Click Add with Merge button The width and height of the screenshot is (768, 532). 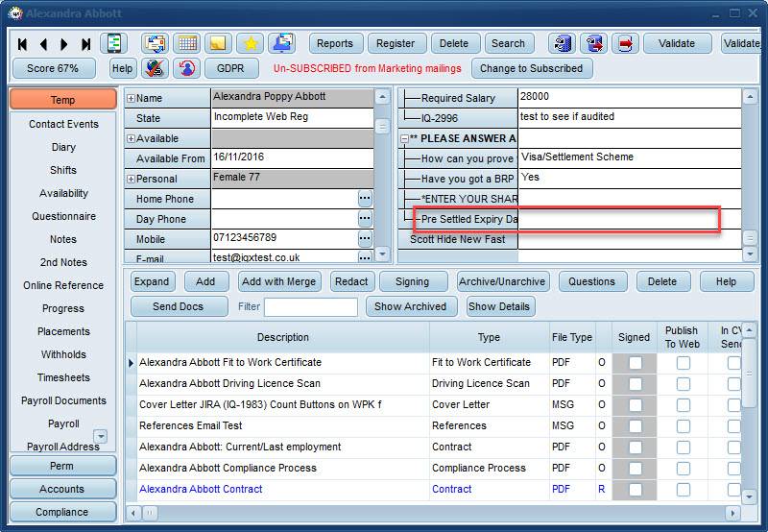point(279,281)
